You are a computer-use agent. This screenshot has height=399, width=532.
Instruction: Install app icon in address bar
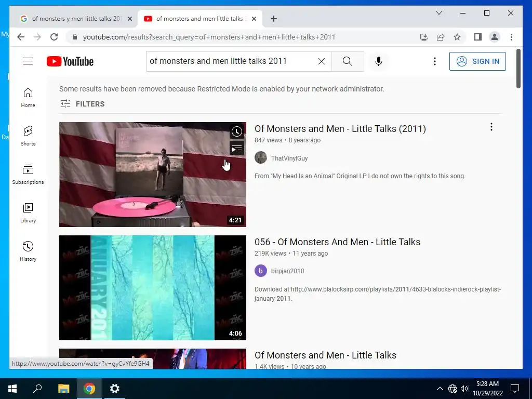tap(424, 37)
